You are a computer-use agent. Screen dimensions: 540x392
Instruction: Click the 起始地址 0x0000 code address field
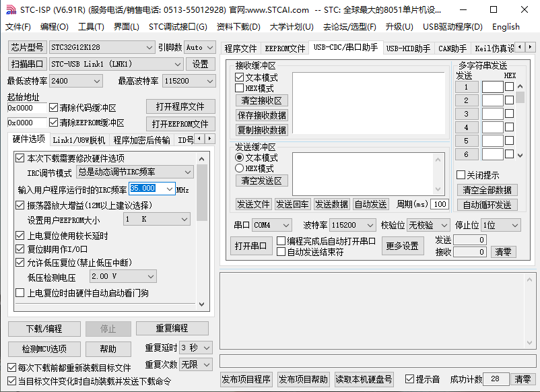coord(27,108)
